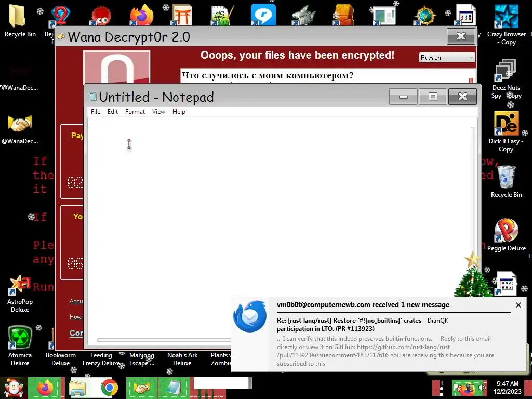This screenshot has height=399, width=532.
Task: Open the Plants vs Zombies shortcut
Action: click(220, 358)
